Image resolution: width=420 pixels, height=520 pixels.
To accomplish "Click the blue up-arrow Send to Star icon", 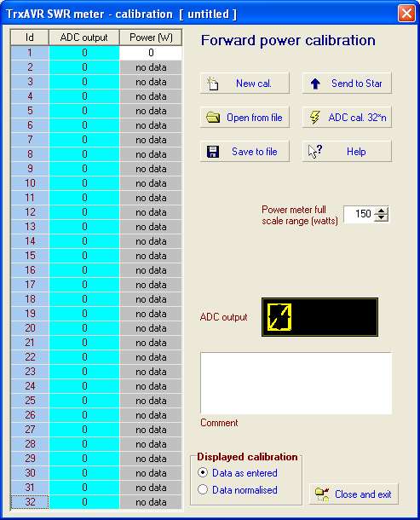I will tap(315, 84).
